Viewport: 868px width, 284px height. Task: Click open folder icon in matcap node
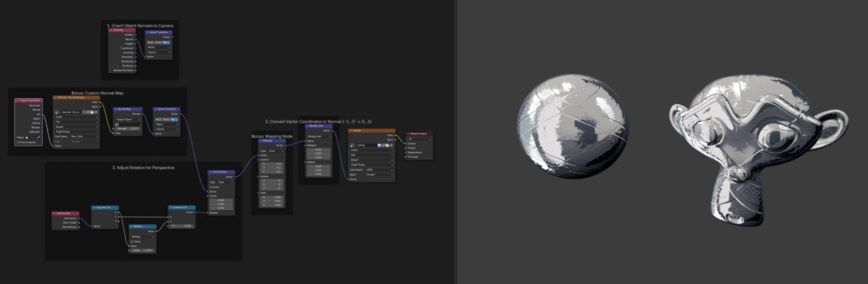tap(387, 145)
